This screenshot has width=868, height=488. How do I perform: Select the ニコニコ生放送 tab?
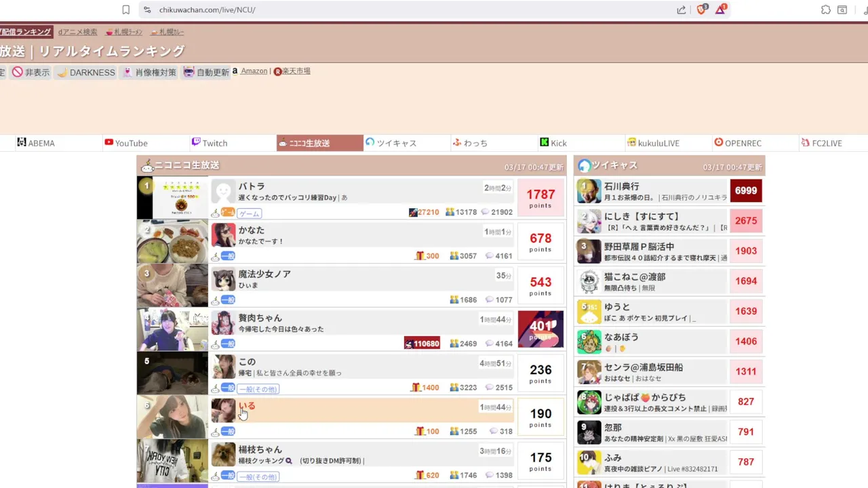pyautogui.click(x=320, y=143)
